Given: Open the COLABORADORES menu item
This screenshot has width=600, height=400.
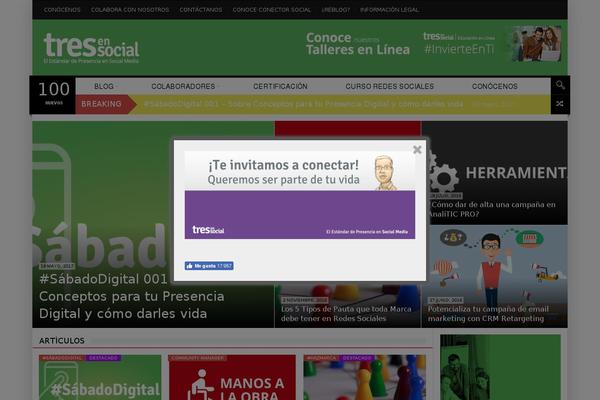Looking at the screenshot, I should (183, 86).
